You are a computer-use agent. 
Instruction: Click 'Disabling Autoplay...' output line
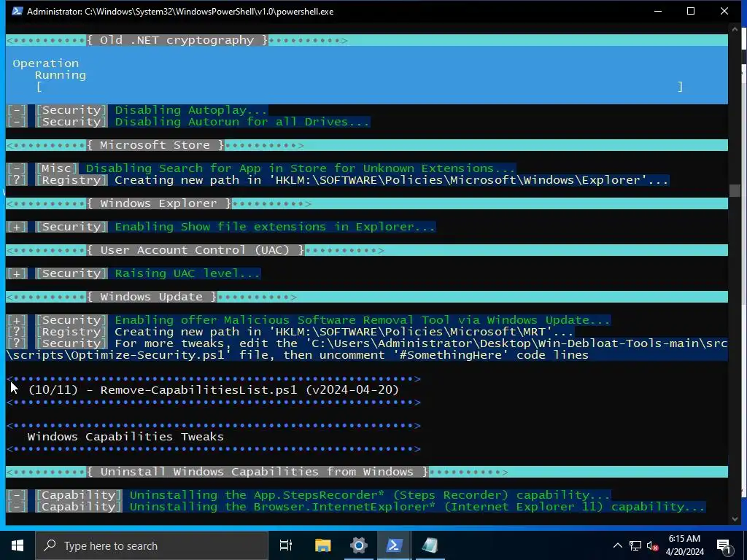pyautogui.click(x=191, y=110)
